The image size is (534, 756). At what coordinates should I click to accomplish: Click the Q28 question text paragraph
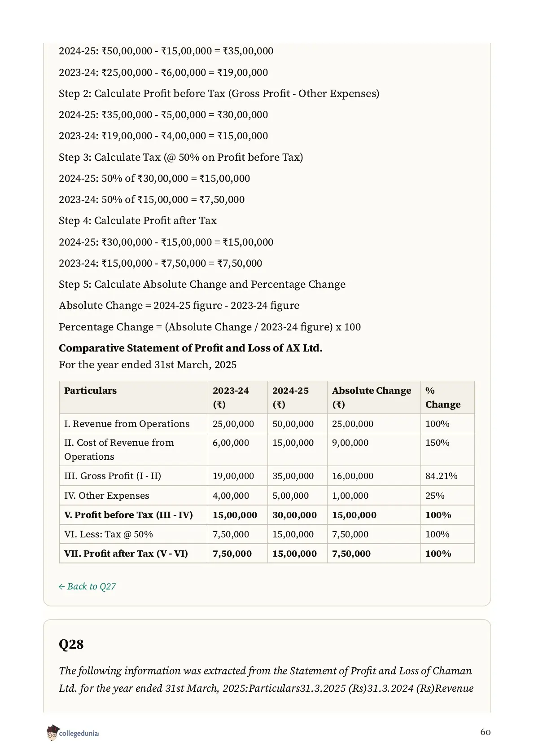266,680
